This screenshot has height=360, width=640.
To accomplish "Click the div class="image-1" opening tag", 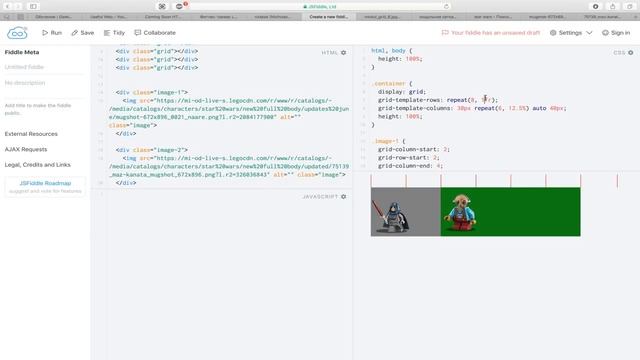I will 151,92.
